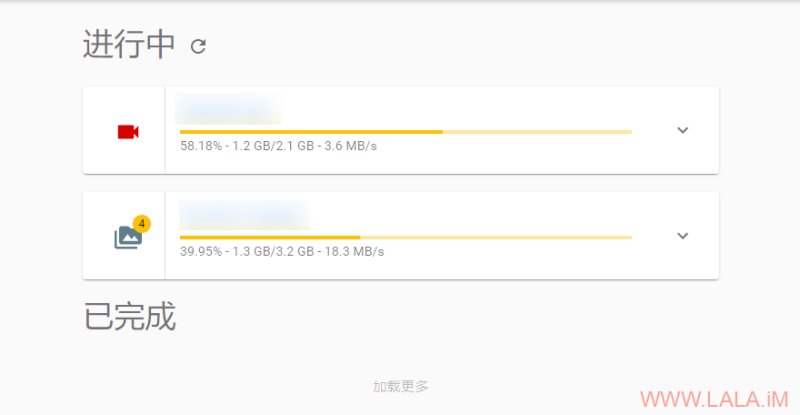Click unfilled remainder of the 58.18% progress bar

click(537, 132)
